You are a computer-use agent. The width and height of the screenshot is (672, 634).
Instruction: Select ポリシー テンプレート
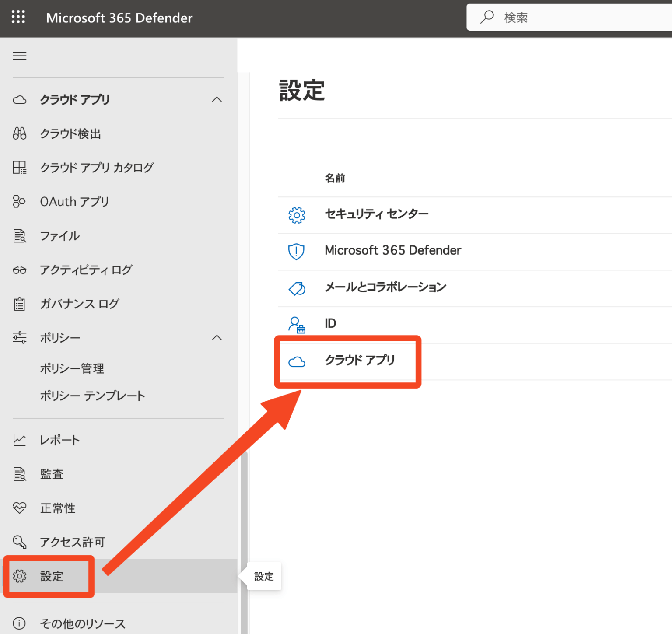(92, 396)
